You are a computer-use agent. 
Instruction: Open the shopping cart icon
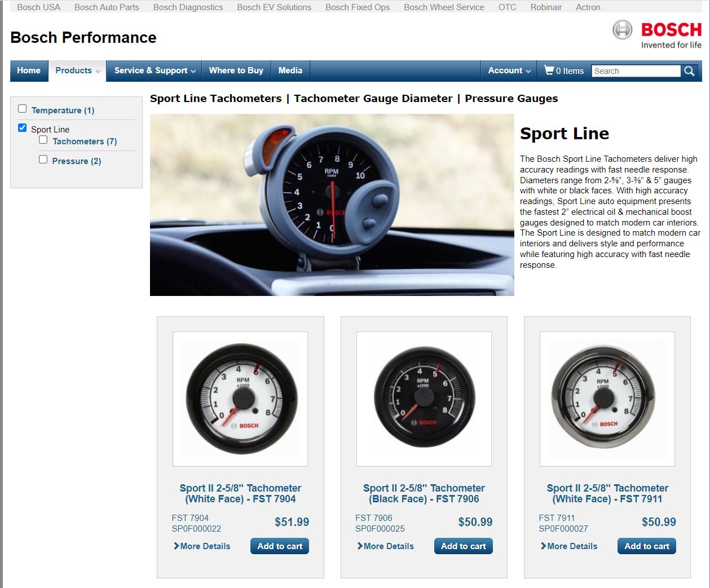pos(549,70)
